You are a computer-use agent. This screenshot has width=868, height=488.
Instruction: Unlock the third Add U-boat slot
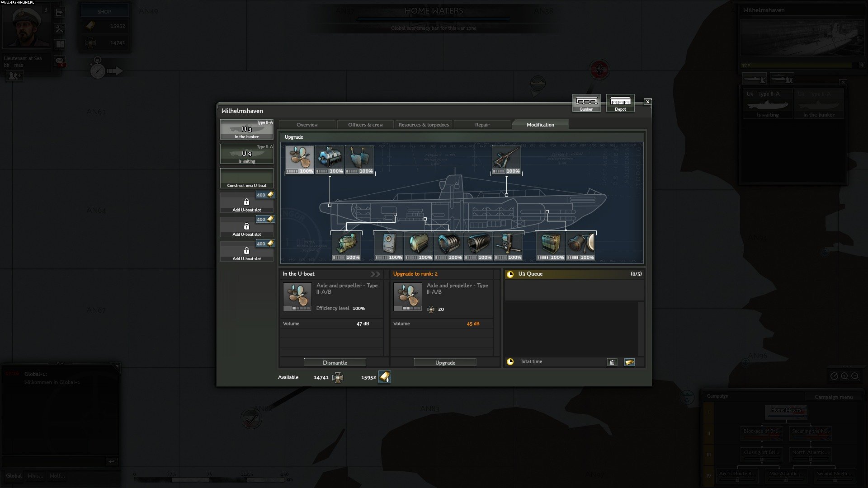(247, 251)
